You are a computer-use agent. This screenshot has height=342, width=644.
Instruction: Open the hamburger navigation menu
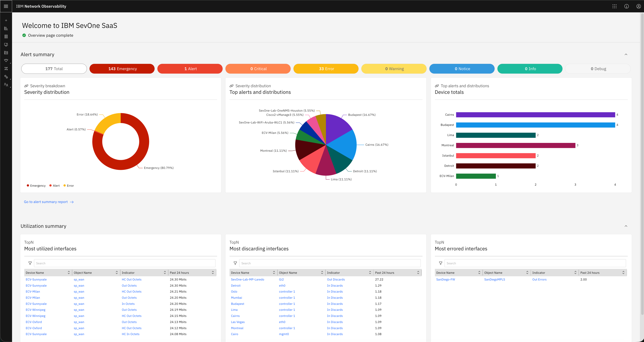tap(6, 6)
